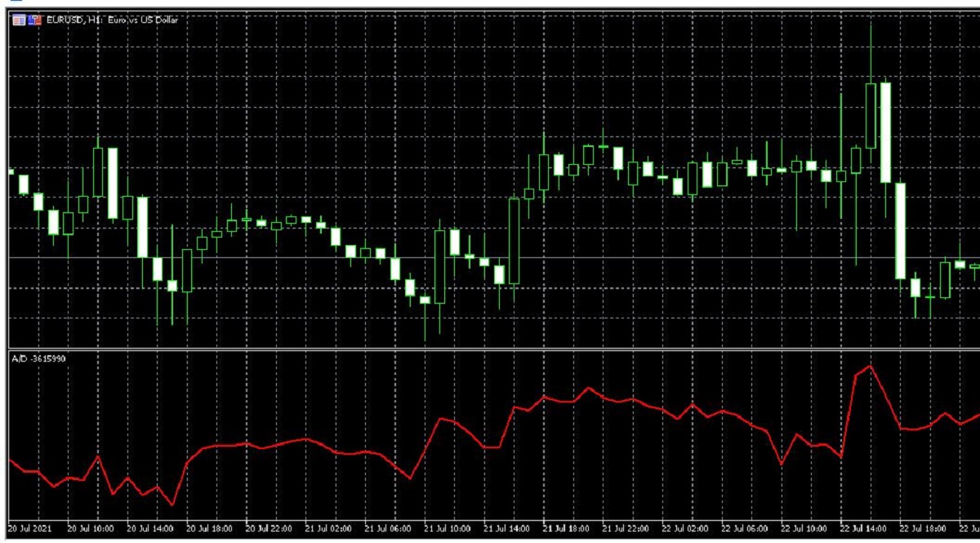980x543 pixels.
Task: Click the 21 Jul 02:00 time label
Action: pyautogui.click(x=329, y=529)
